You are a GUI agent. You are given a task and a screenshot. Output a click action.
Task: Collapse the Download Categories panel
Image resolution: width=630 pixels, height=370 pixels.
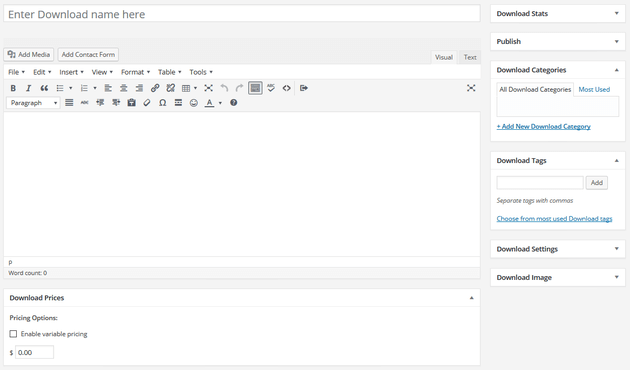[x=617, y=70]
